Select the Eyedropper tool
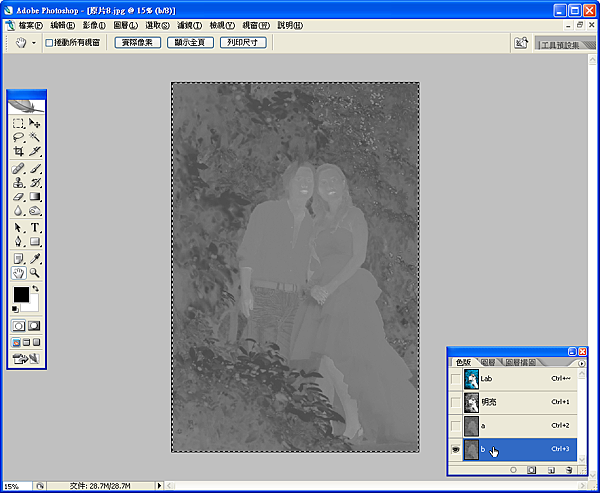 click(x=35, y=259)
